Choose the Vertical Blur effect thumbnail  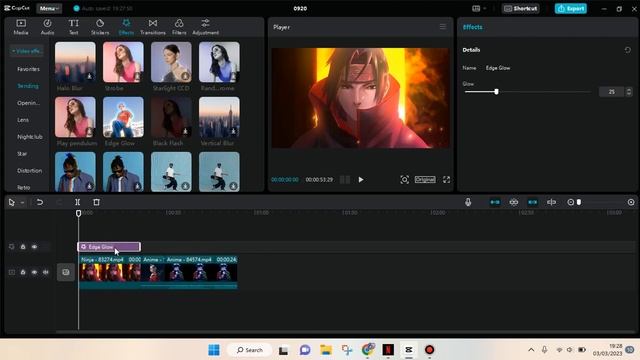pos(219,117)
